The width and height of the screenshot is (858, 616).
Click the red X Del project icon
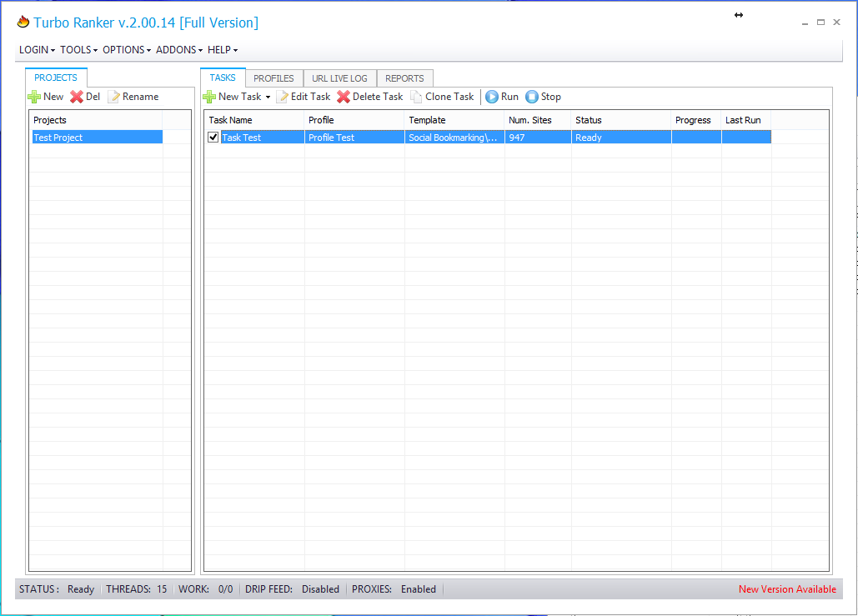pos(77,97)
